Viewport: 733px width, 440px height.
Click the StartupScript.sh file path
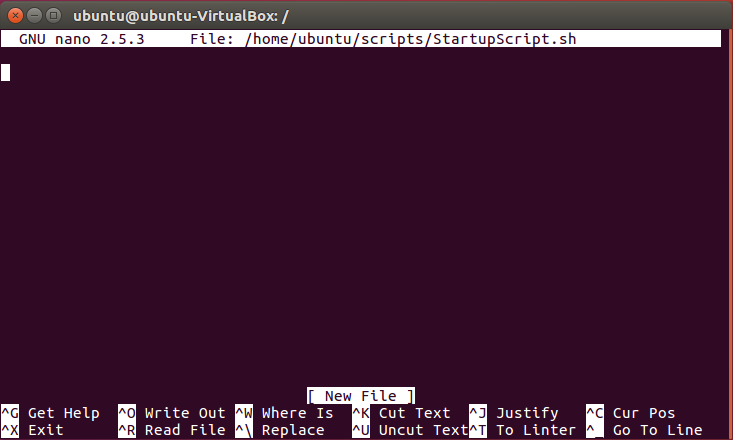410,39
